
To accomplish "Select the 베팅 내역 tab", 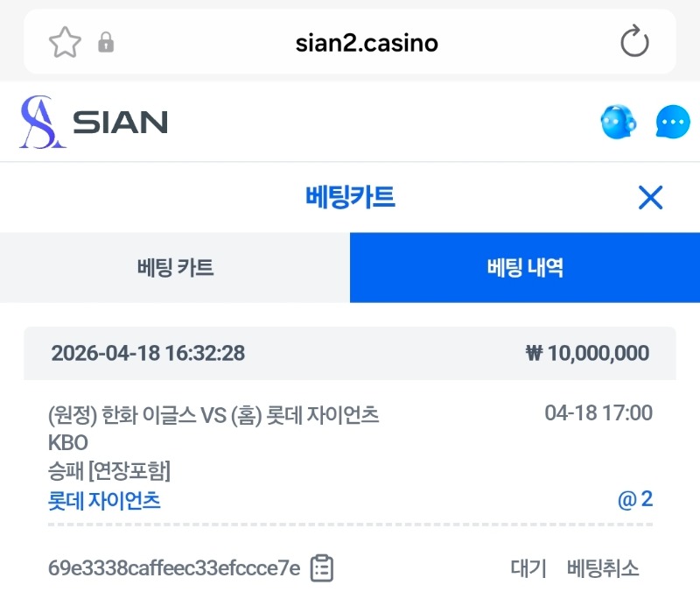I will coord(525,268).
